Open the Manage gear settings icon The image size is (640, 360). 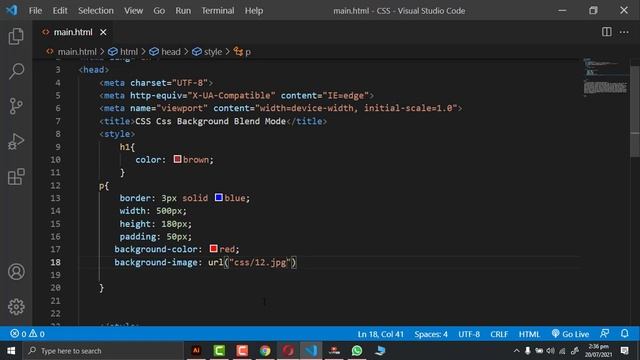16,307
